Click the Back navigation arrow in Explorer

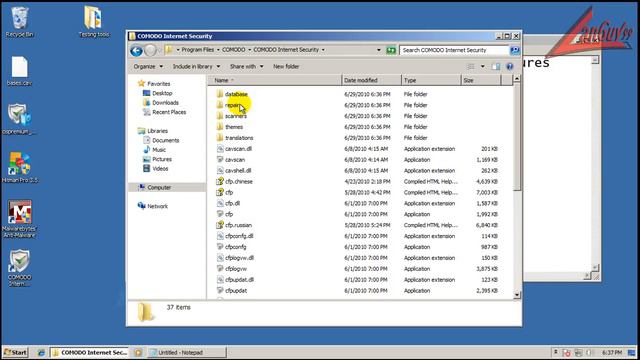click(136, 50)
